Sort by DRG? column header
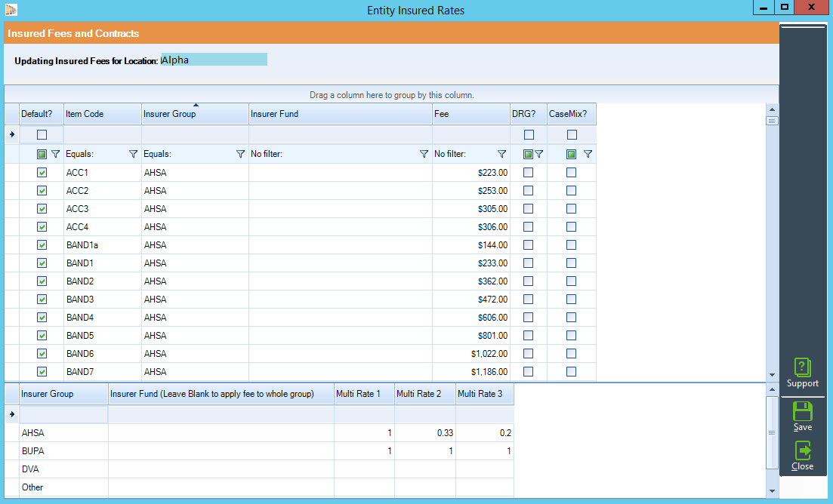Screen dimensions: 833x504 tap(529, 114)
